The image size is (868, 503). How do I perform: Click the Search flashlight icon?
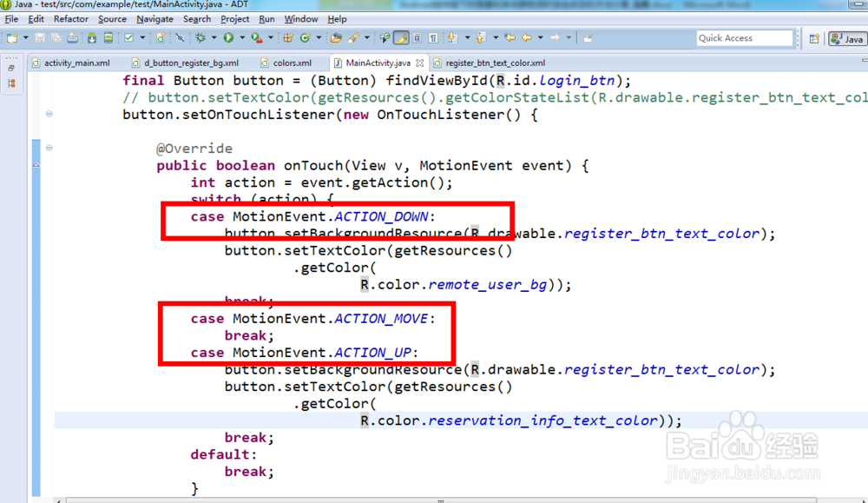[353, 37]
